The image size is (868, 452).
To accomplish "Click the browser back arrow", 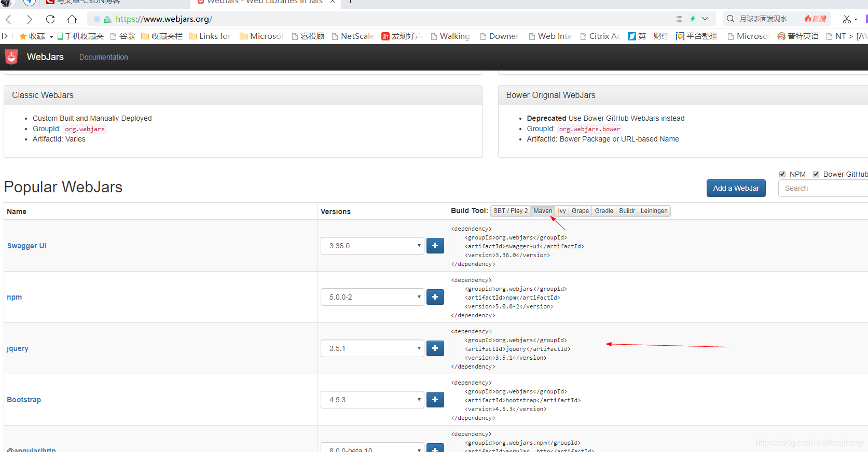I will 8,19.
